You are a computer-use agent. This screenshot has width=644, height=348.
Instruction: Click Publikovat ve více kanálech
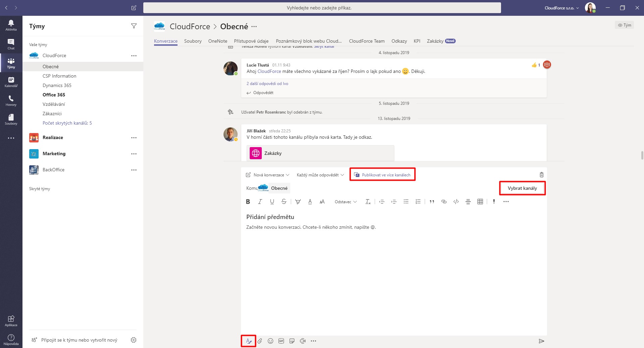pyautogui.click(x=383, y=175)
